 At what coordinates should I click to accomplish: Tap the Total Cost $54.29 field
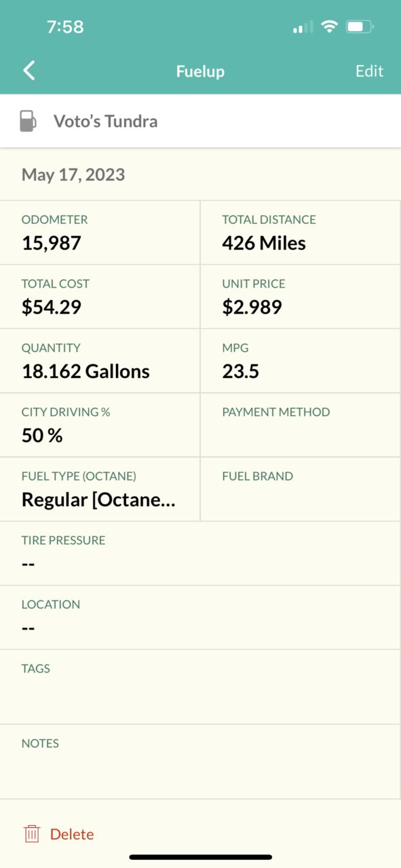[100, 297]
